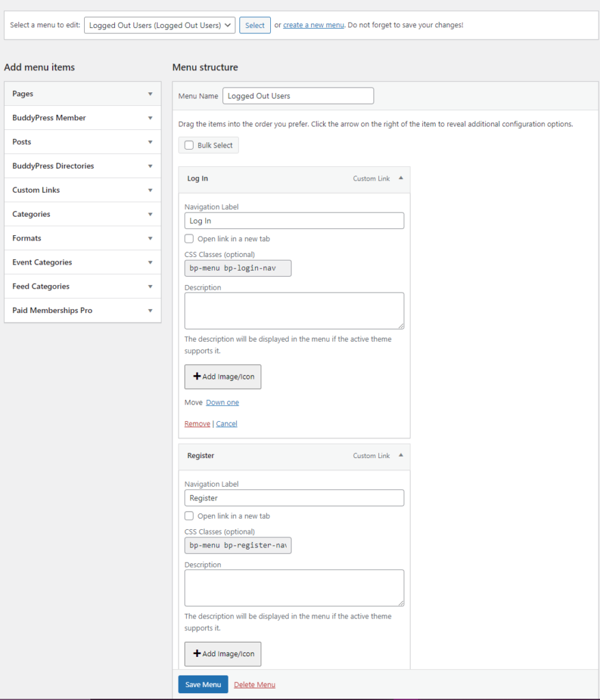Screen dimensions: 600x700
Task: Click the create a new menu link
Action: (313, 25)
